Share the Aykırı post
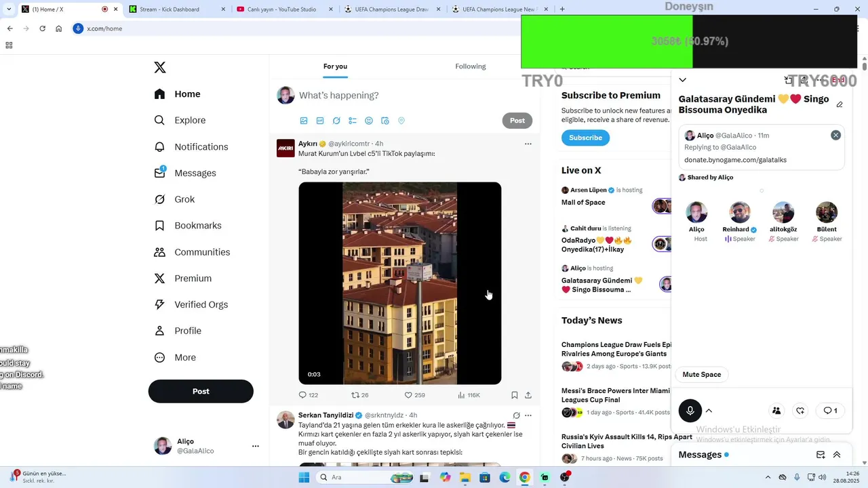Screen dimensions: 868x488 coord(528,395)
